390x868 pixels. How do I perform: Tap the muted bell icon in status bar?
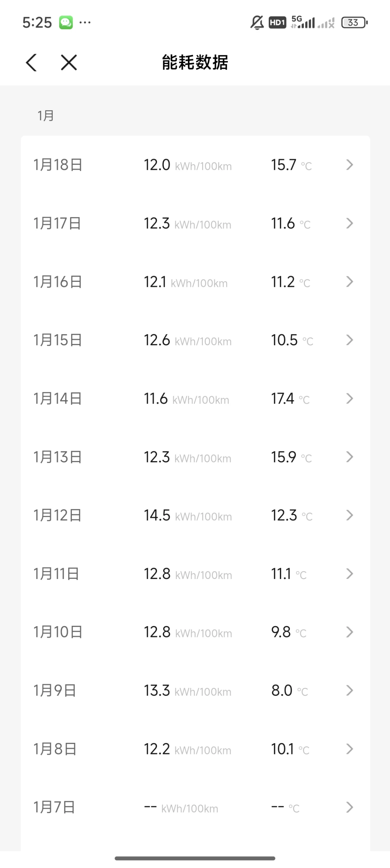[x=257, y=23]
